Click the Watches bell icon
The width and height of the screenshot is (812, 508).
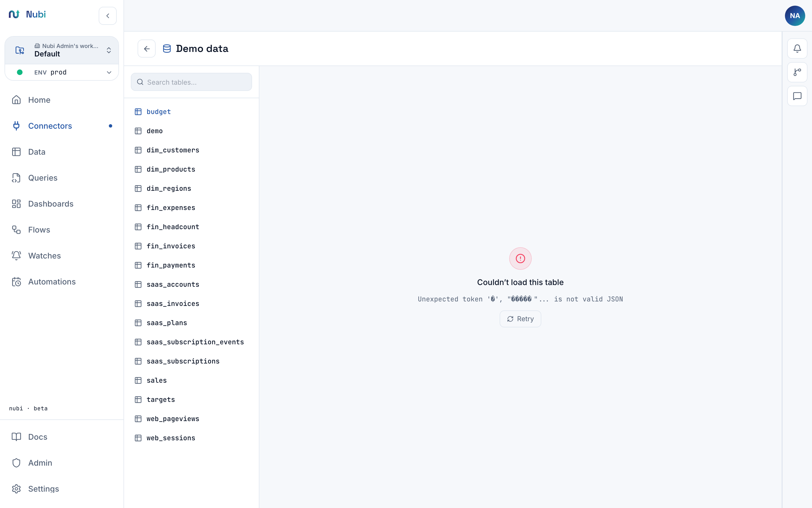point(16,256)
